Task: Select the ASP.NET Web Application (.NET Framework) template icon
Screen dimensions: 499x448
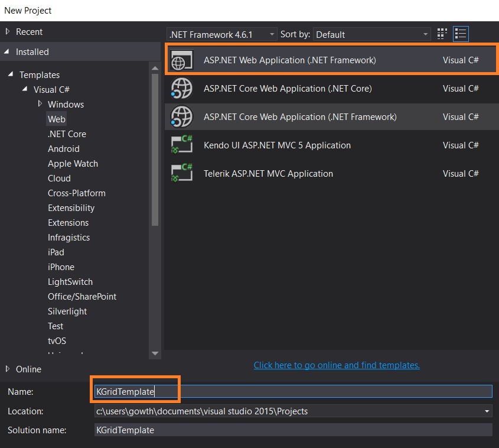Action: tap(181, 60)
